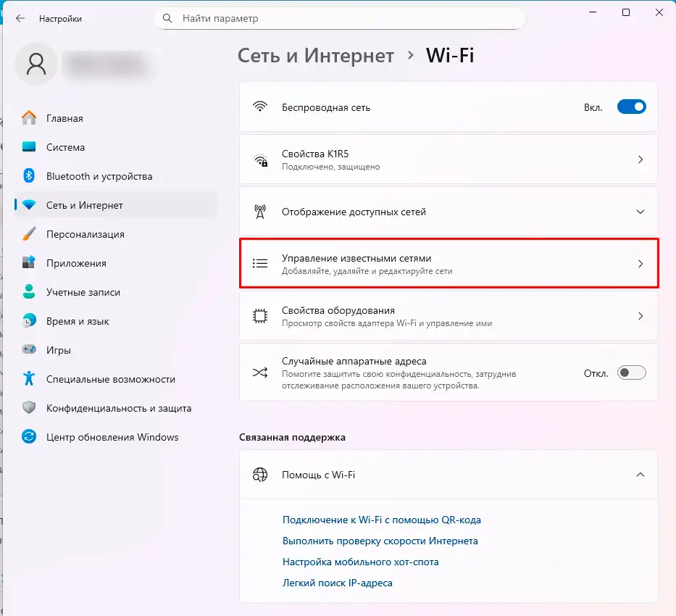
Task: Select the Wi-Fi signal icon next to Беспроводная сеть
Action: click(x=260, y=106)
